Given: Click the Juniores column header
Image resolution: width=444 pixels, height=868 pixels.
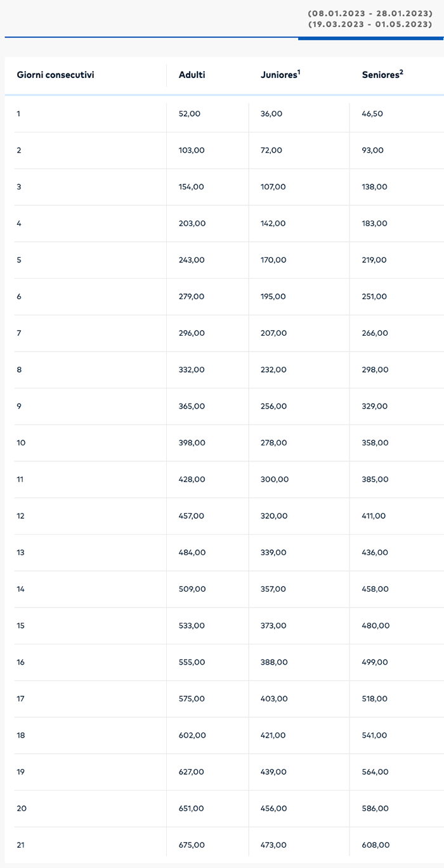Looking at the screenshot, I should (278, 75).
